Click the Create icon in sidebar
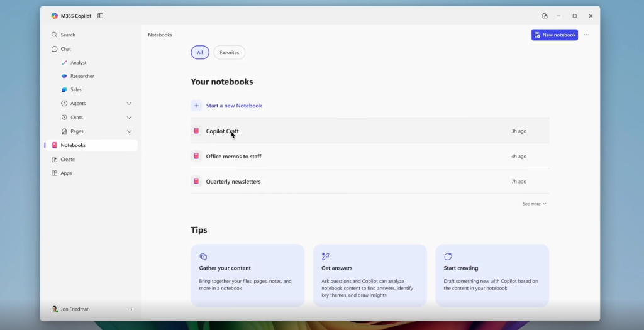Screen dimensions: 644x330 54,159
